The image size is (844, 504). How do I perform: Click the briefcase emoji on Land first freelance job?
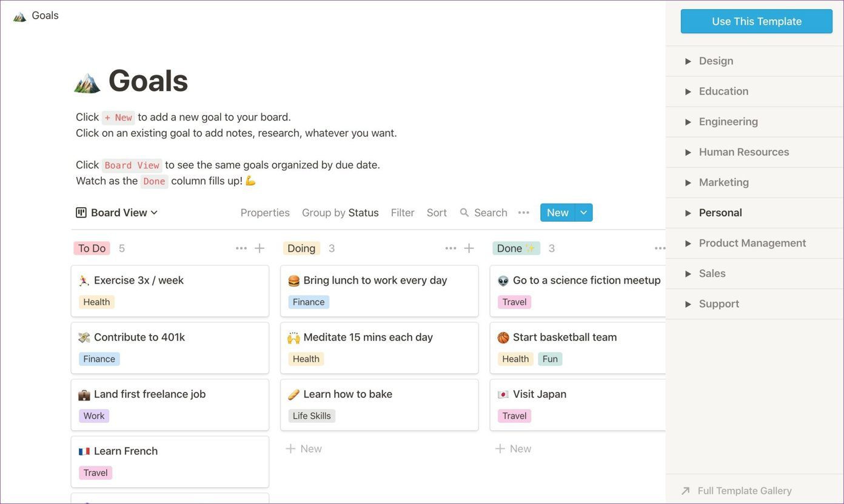pyautogui.click(x=84, y=394)
